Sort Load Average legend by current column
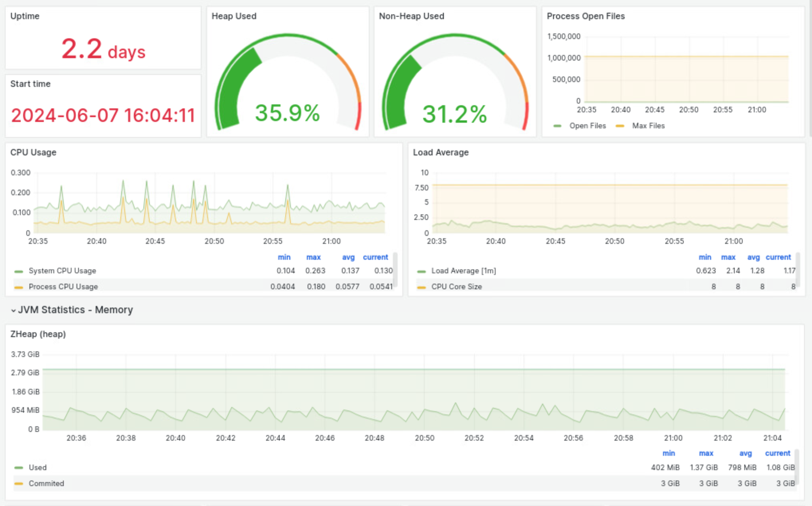 778,257
